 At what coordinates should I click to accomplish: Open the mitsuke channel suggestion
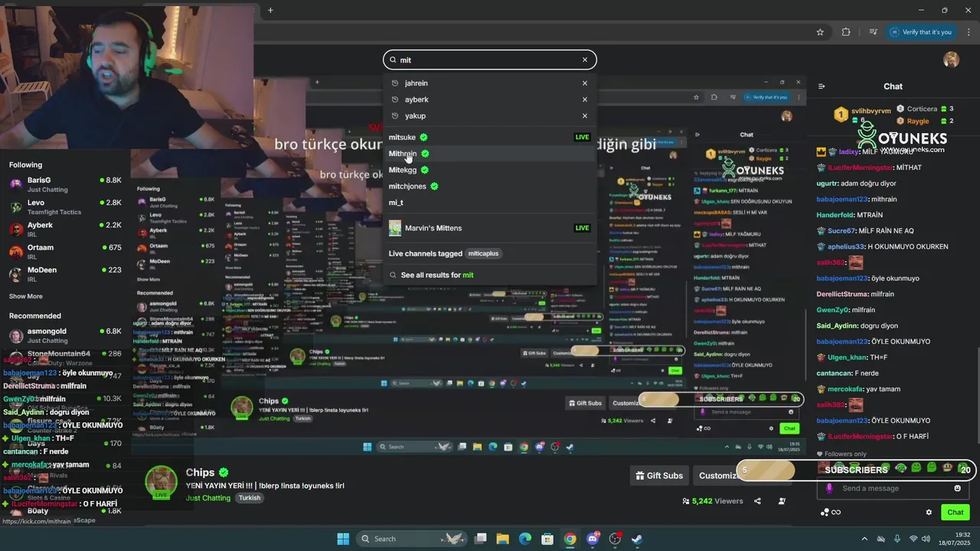tap(490, 137)
